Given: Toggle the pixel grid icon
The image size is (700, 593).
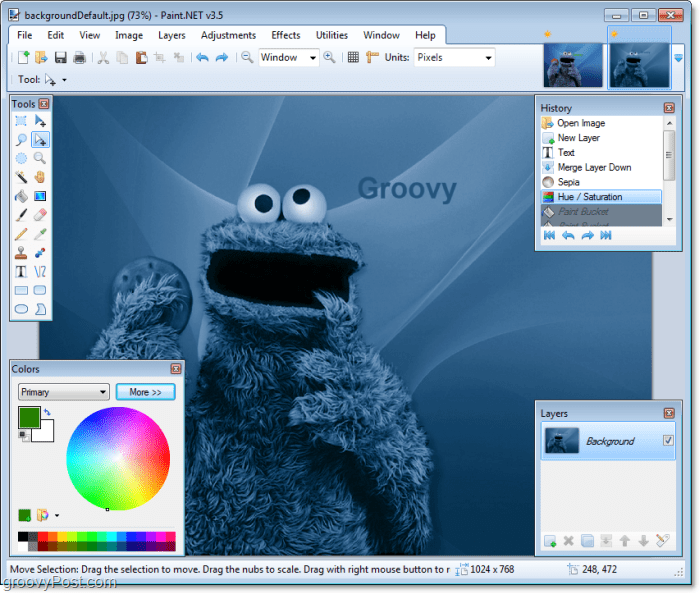Looking at the screenshot, I should click(x=353, y=57).
